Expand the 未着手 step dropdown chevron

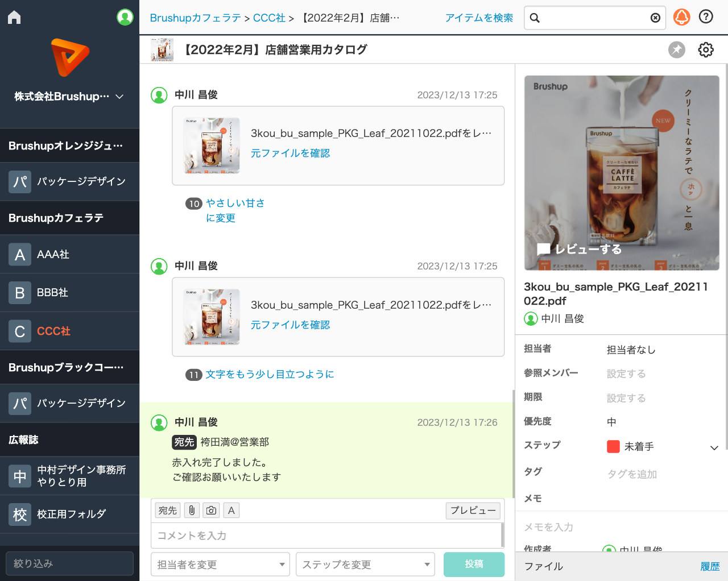714,448
